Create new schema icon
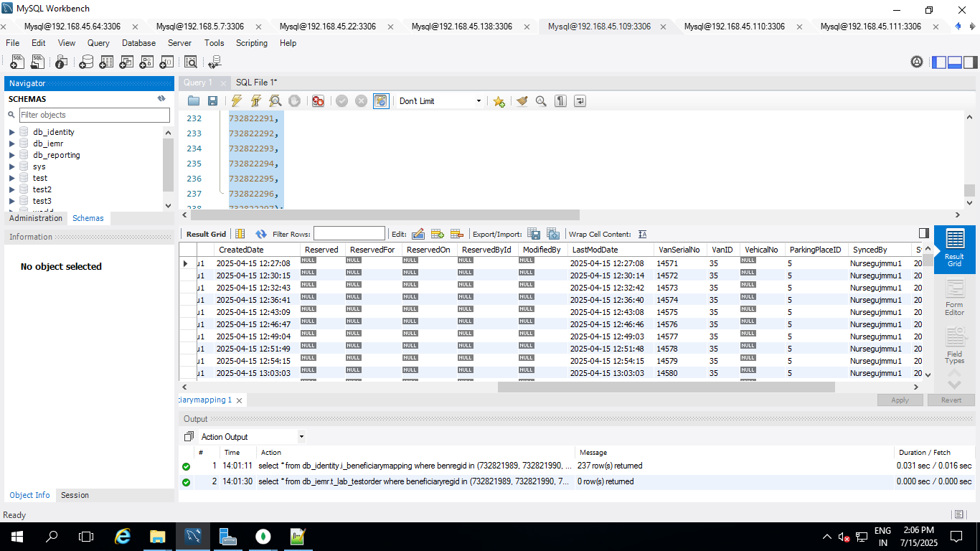The height and width of the screenshot is (551, 980). 85,62
